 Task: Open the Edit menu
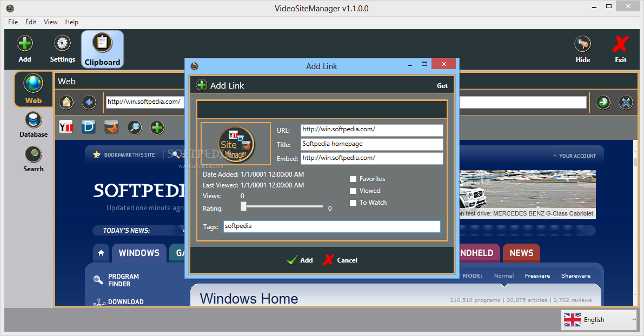(31, 22)
